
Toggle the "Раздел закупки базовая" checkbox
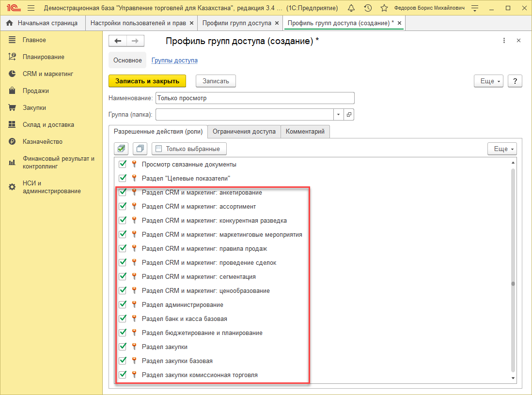(x=123, y=361)
